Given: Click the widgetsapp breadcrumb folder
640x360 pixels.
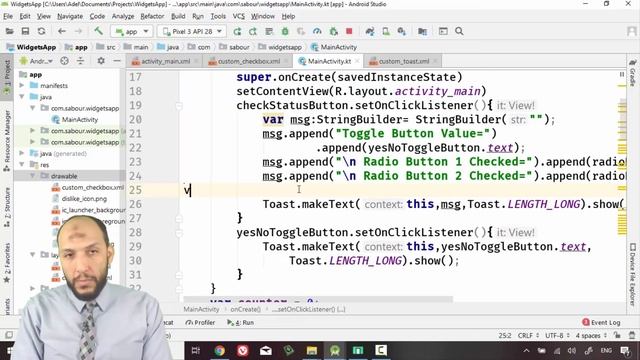Looking at the screenshot, I should click(280, 47).
